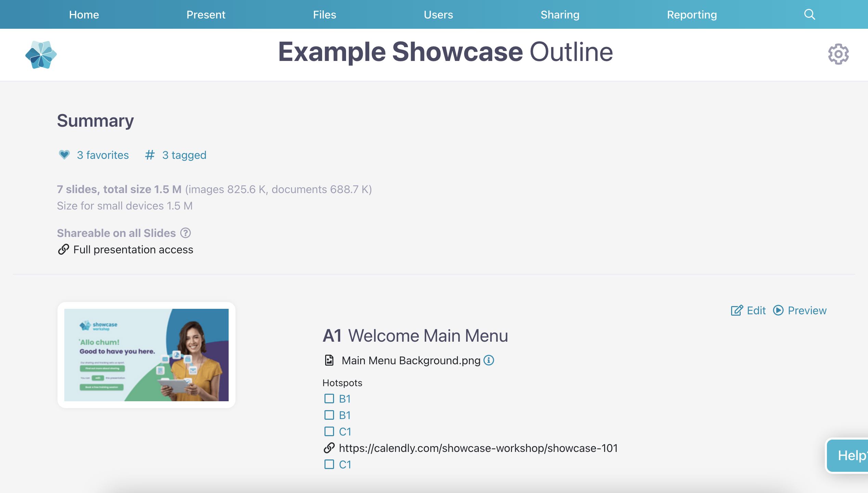Image resolution: width=868 pixels, height=493 pixels.
Task: Click the Welcome Main Menu slide thumbnail
Action: pyautogui.click(x=146, y=355)
